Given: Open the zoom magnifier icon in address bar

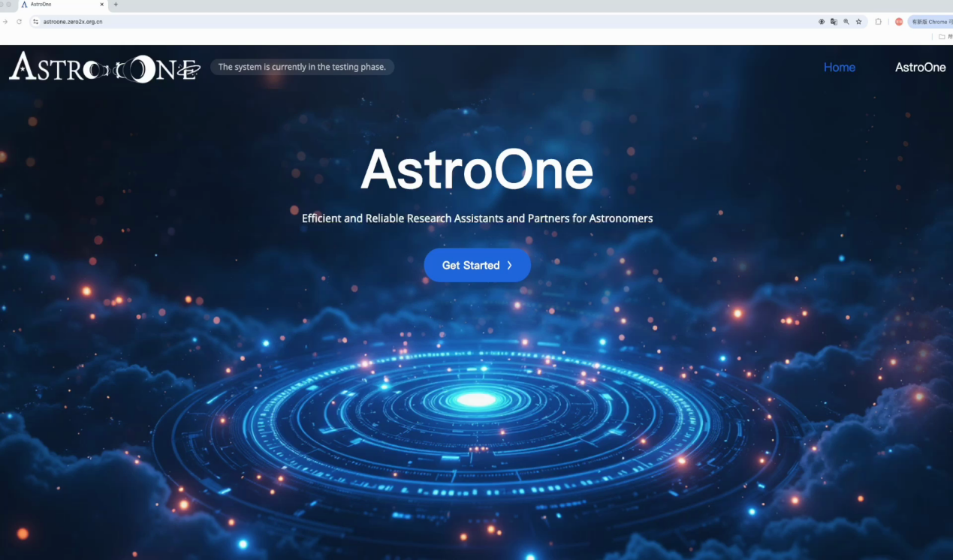Looking at the screenshot, I should (x=846, y=22).
